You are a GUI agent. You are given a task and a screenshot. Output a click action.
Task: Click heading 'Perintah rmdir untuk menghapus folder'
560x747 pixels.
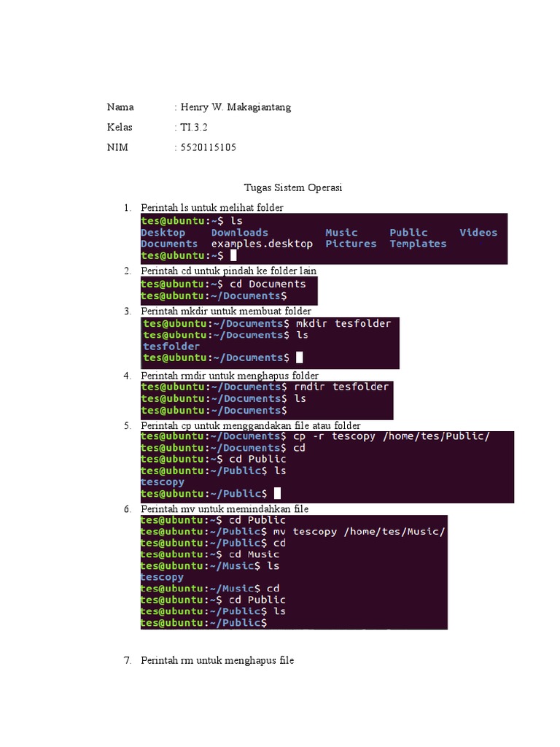pos(230,376)
